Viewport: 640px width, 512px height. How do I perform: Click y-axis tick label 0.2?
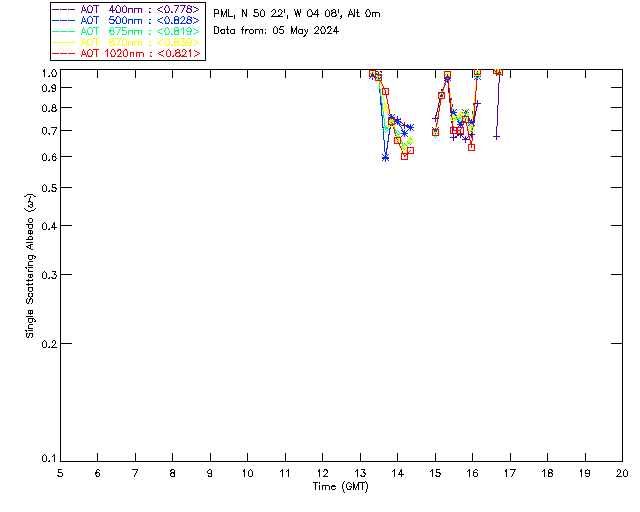click(49, 344)
